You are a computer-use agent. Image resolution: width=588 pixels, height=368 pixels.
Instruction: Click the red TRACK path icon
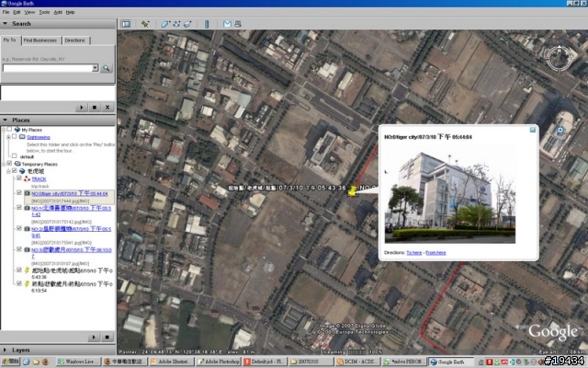point(27,179)
